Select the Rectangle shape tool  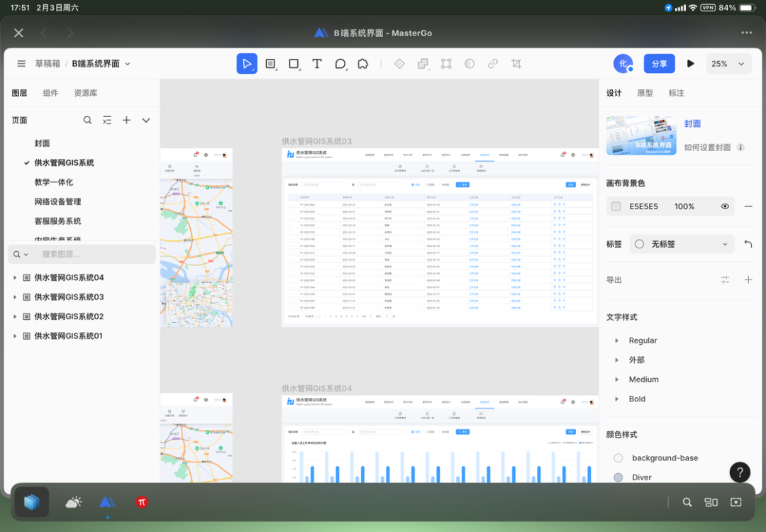(294, 64)
